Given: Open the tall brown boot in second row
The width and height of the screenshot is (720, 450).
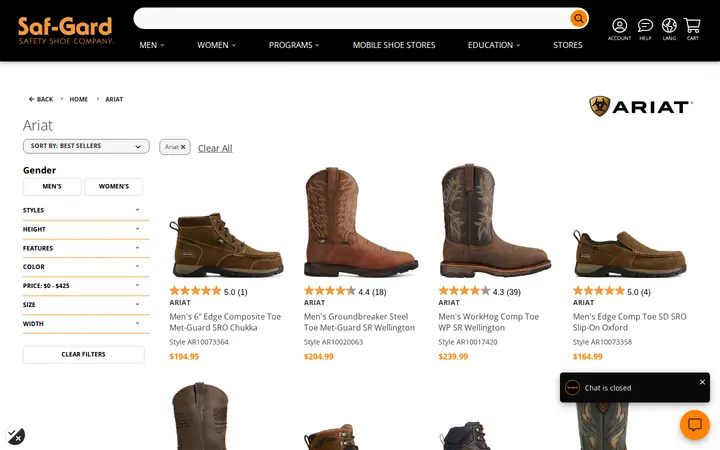Looking at the screenshot, I should pos(201,416).
